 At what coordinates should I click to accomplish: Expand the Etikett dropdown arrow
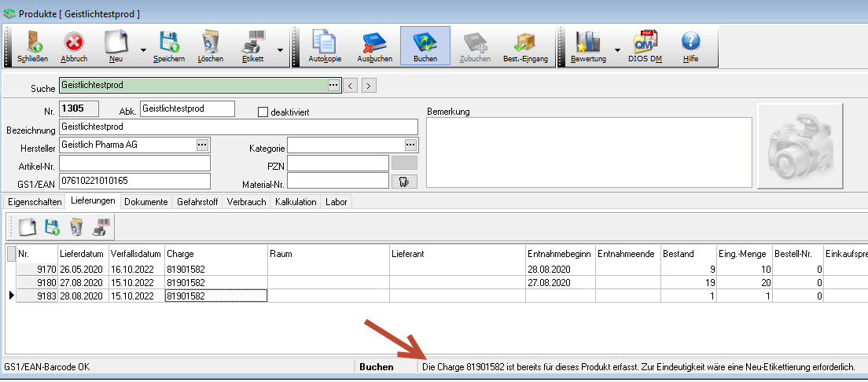[x=280, y=50]
